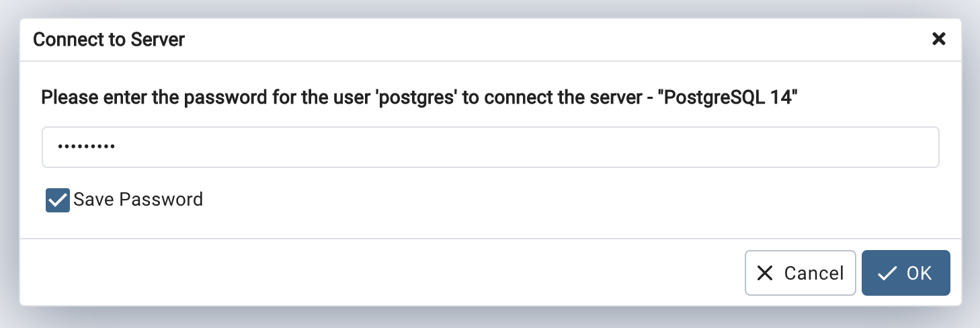
Task: Click the "OK" text on blue button
Action: point(919,273)
